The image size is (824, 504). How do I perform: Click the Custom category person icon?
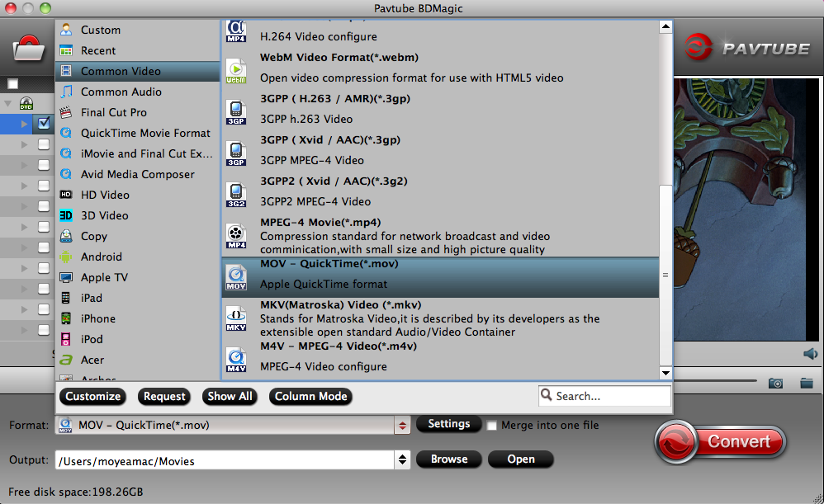pos(66,30)
